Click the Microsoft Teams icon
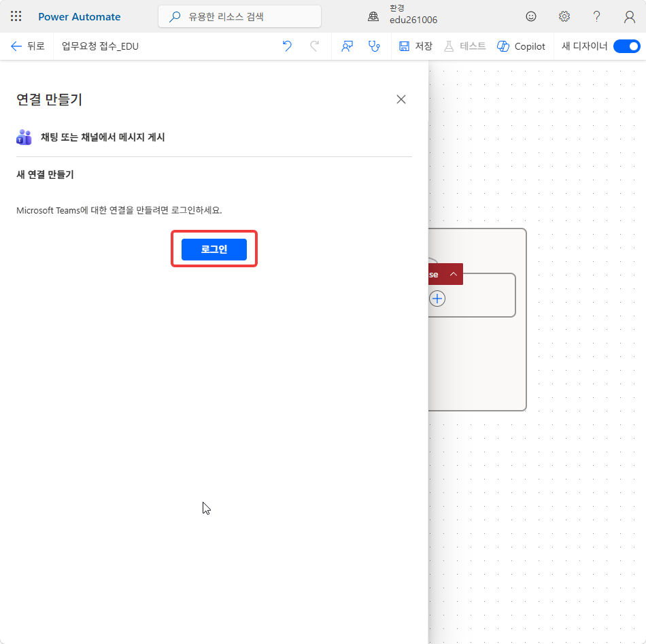This screenshot has height=644, width=646. pos(24,137)
